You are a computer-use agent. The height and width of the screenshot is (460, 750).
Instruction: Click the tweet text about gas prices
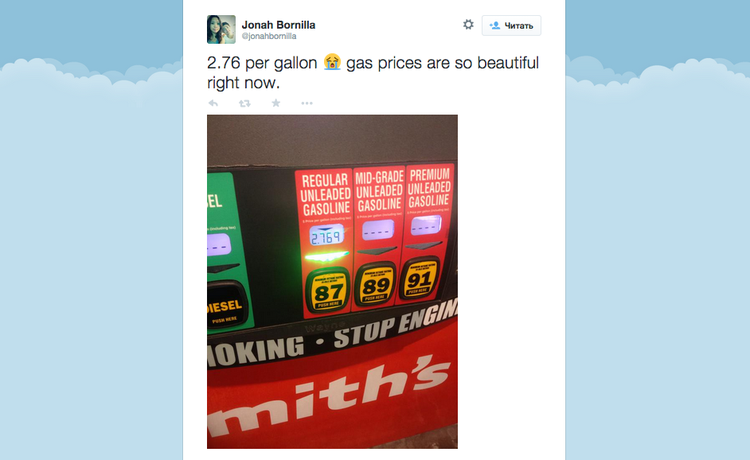coord(373,72)
